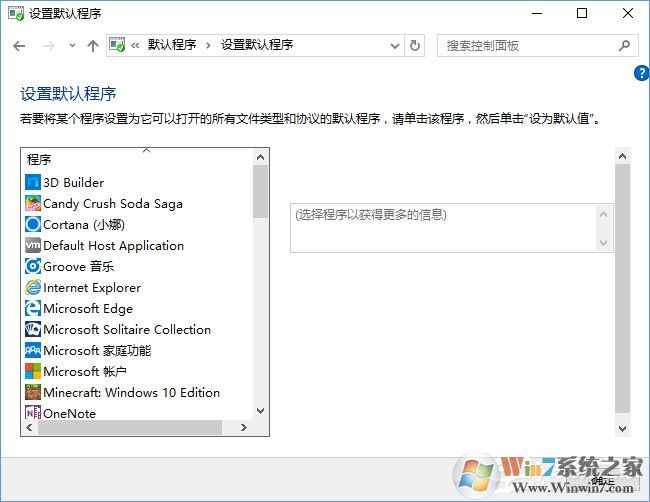Select OneNote entry
The height and width of the screenshot is (502, 650).
69,413
